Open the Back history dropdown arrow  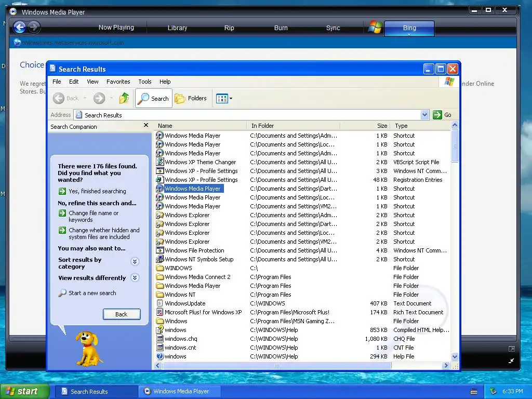click(85, 98)
